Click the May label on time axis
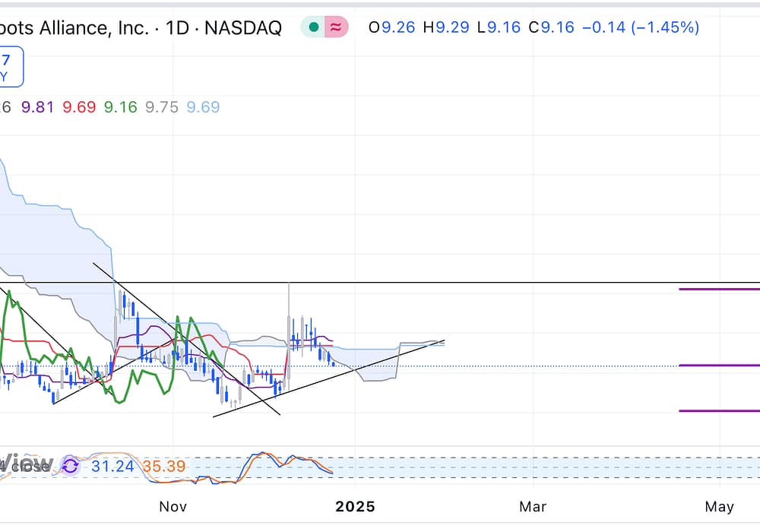Image resolution: width=760 pixels, height=532 pixels. pyautogui.click(x=719, y=506)
